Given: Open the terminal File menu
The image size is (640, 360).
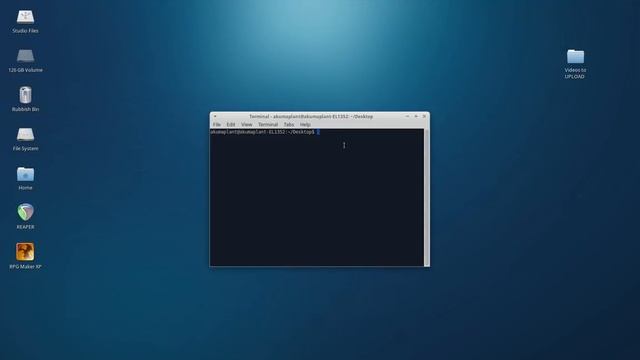Looking at the screenshot, I should coord(217,124).
